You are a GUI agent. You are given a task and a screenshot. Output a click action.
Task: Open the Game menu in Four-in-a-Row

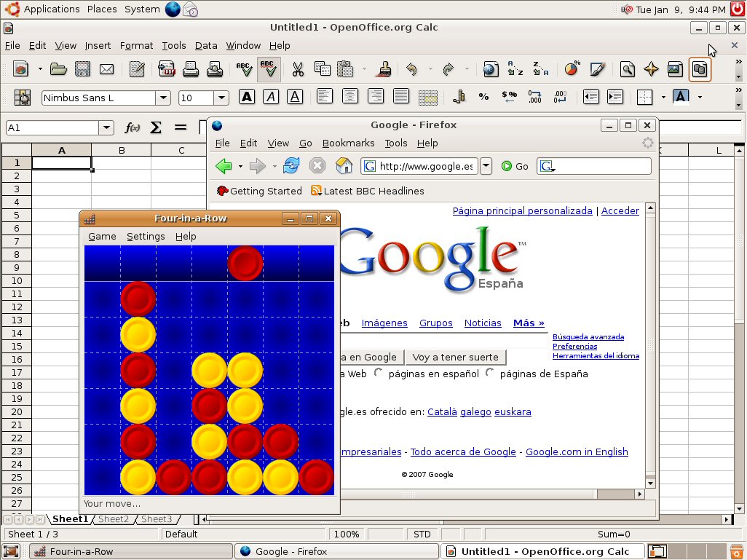point(102,237)
